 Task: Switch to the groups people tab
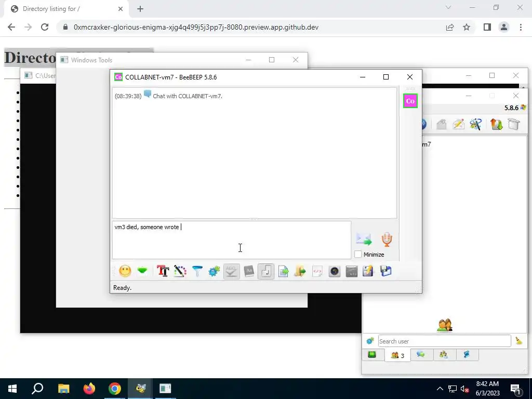444,354
